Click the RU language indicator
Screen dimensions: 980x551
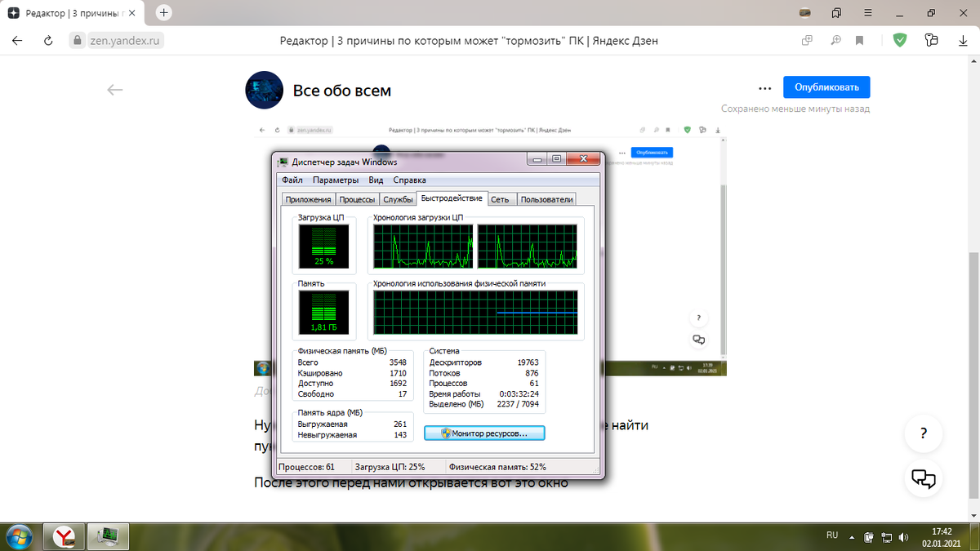click(832, 535)
